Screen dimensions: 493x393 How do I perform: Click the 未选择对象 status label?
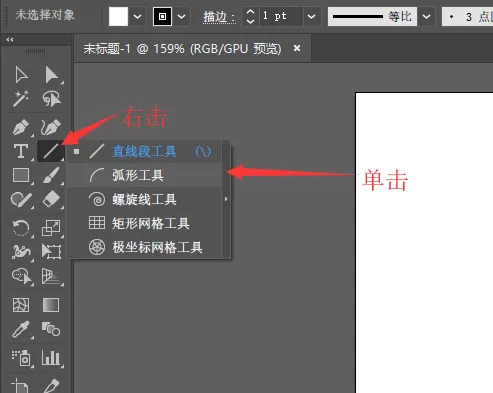coord(45,15)
